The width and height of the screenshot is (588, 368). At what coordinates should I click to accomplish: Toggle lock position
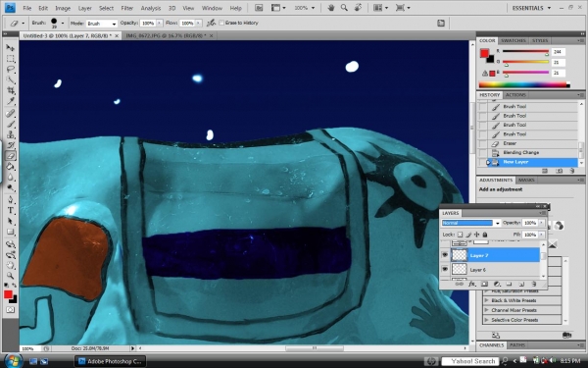[476, 235]
